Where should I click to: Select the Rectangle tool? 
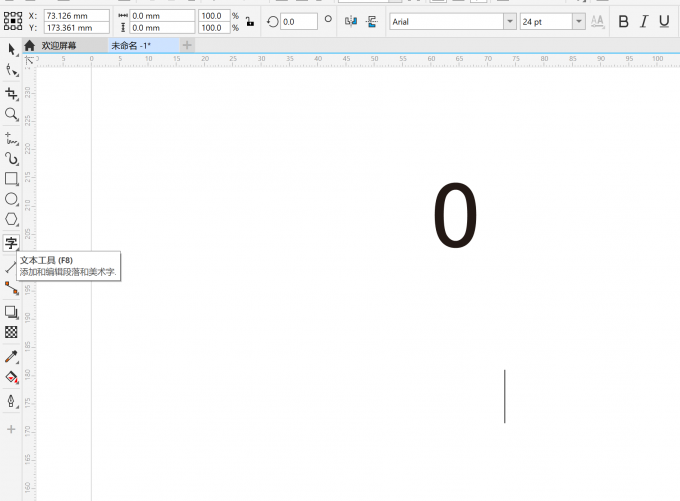(11, 178)
